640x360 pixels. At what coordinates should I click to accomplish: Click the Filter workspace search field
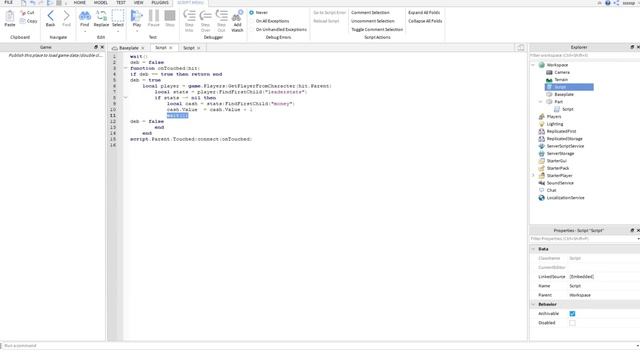(x=584, y=56)
